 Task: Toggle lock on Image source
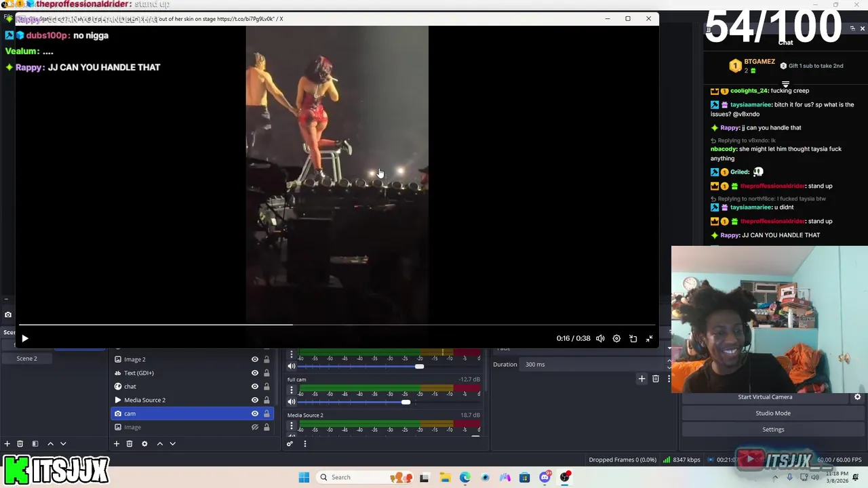tap(267, 427)
